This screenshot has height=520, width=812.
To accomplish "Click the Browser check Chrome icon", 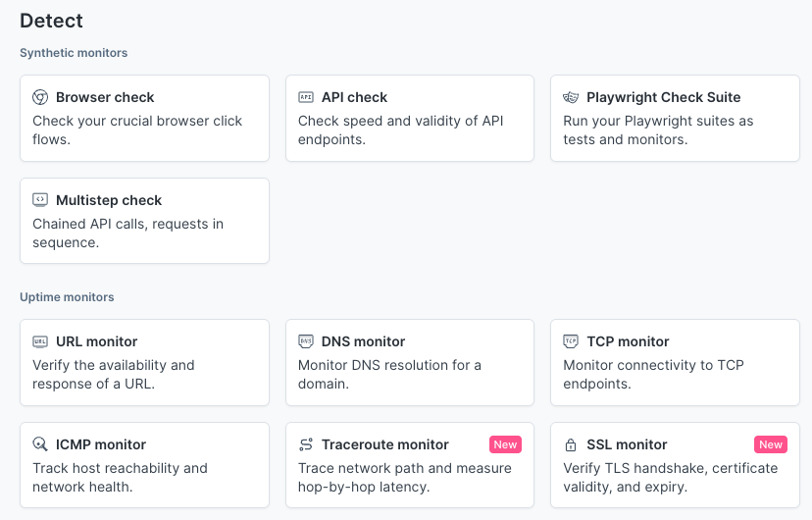I will click(40, 97).
